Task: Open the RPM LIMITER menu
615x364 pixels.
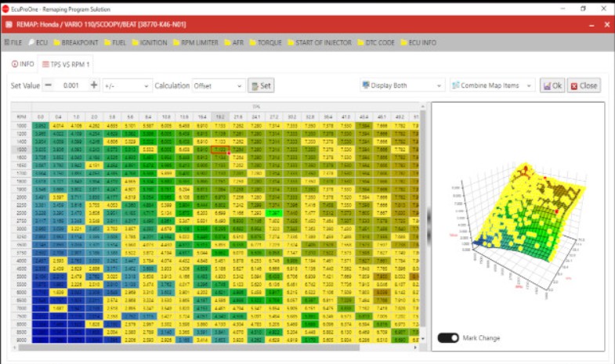Action: 195,42
